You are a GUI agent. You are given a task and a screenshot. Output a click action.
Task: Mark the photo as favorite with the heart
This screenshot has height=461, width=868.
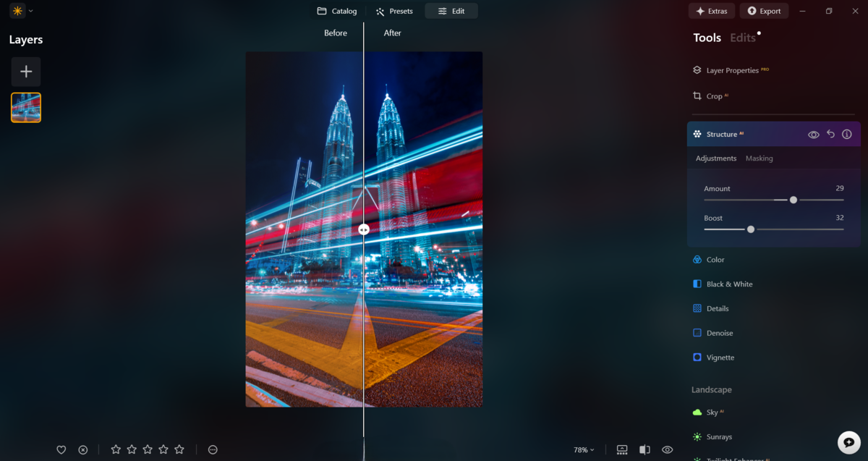pyautogui.click(x=61, y=449)
